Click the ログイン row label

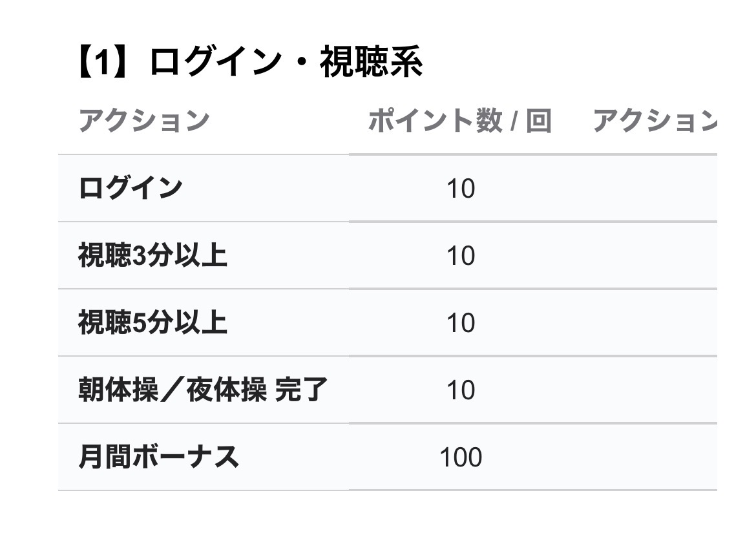click(130, 189)
